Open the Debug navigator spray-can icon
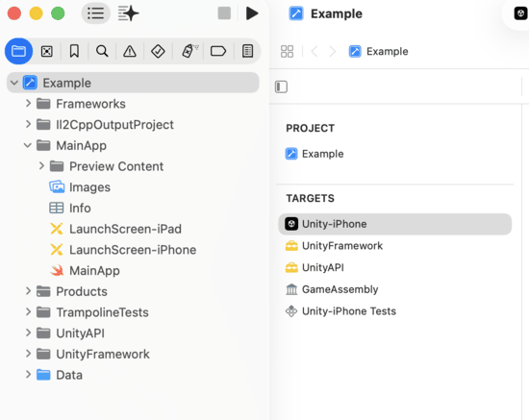The width and height of the screenshot is (529, 420). tap(189, 51)
